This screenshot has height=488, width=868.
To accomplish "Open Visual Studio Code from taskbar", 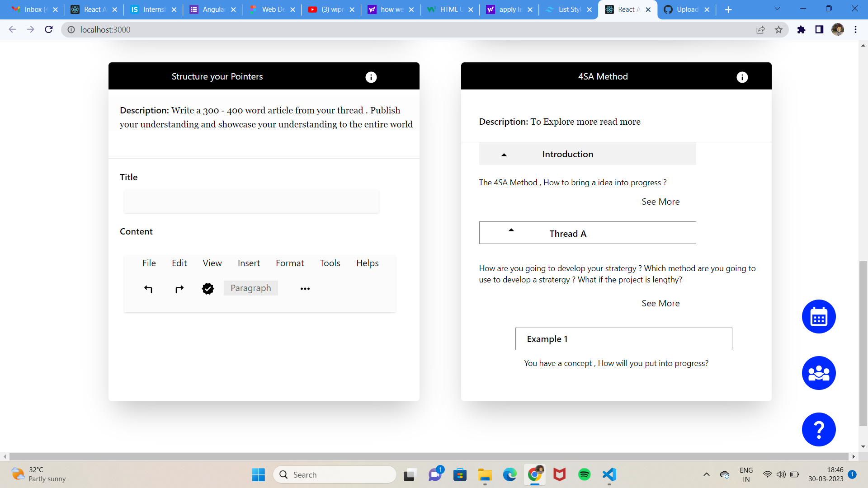I will pos(609,474).
